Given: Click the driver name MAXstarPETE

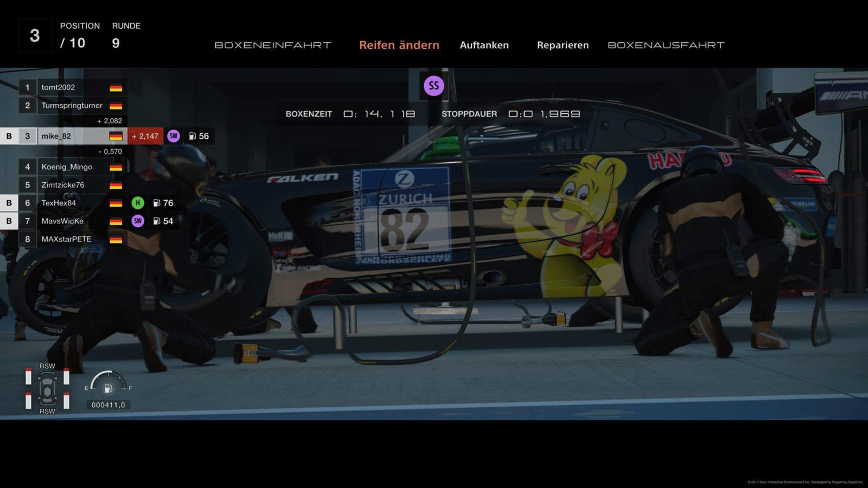Looking at the screenshot, I should [66, 239].
